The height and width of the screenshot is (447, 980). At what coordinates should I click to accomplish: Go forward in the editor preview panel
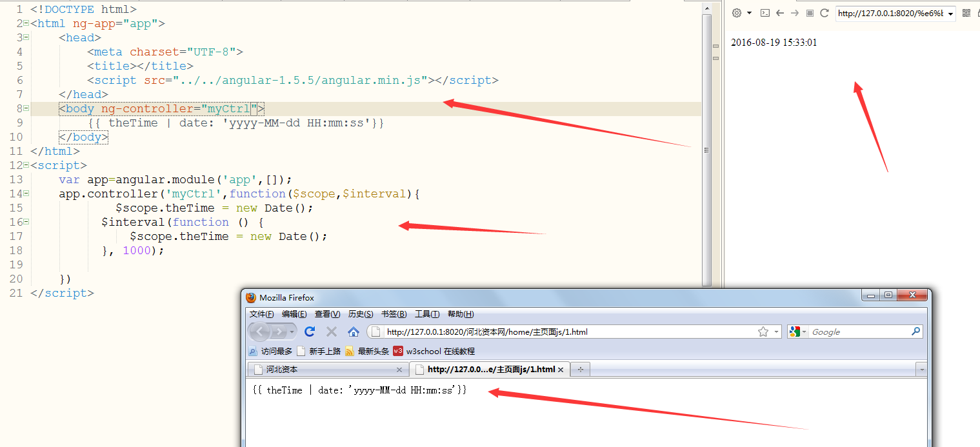tap(795, 13)
